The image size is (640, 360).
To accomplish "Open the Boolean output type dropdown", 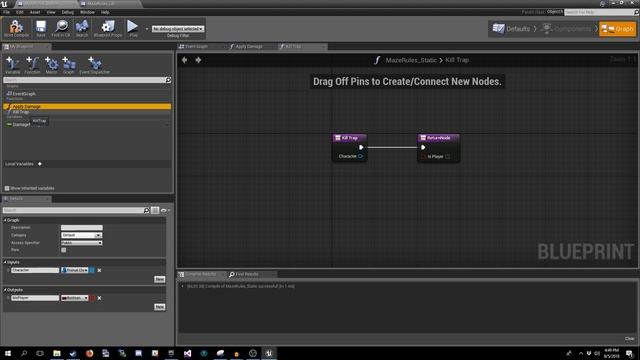I will click(x=75, y=298).
